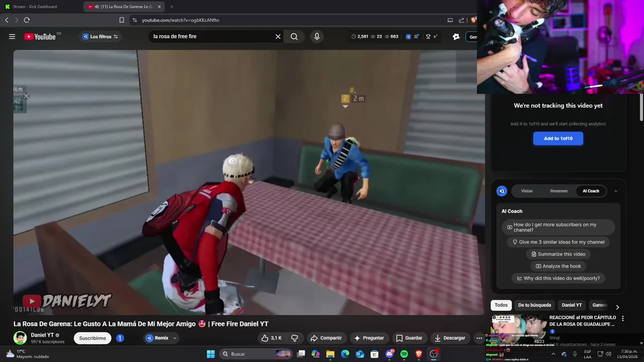
Task: Click the blue 1of10 badge next to Suscribirme
Action: 120,338
